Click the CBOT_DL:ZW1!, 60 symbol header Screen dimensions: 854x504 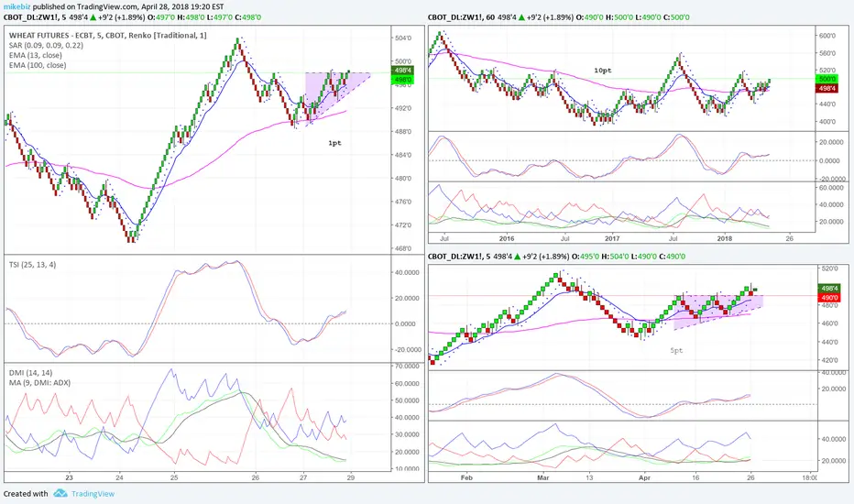[x=461, y=16]
